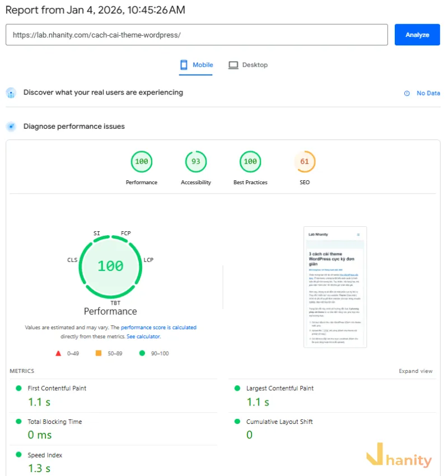Open the See calculator link
448x476 pixels.
tap(143, 337)
